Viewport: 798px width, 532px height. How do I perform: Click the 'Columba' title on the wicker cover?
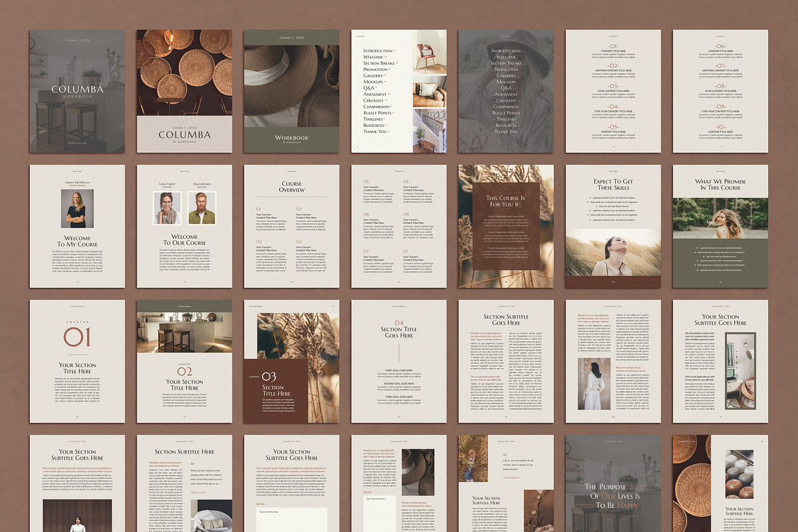(184, 134)
